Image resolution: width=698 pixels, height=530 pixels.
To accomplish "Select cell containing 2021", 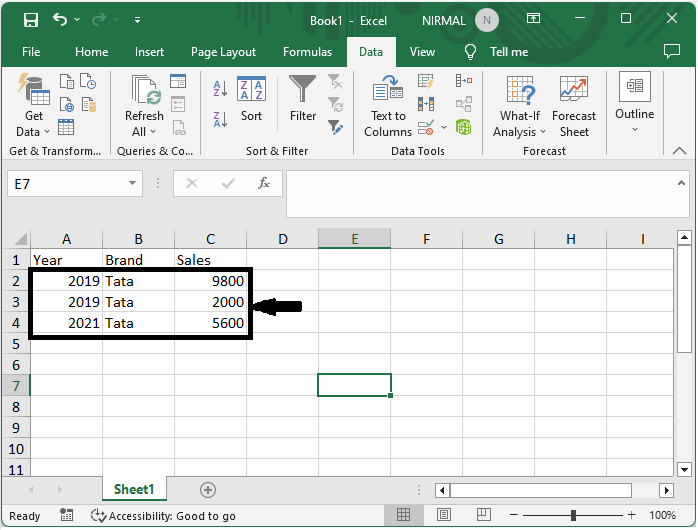I will click(x=66, y=323).
